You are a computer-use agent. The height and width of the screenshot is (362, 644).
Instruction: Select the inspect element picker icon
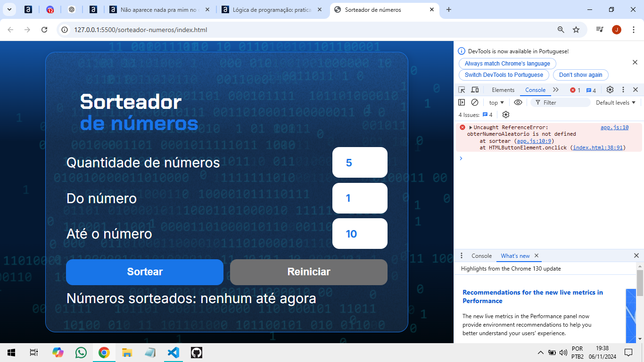[x=462, y=90]
